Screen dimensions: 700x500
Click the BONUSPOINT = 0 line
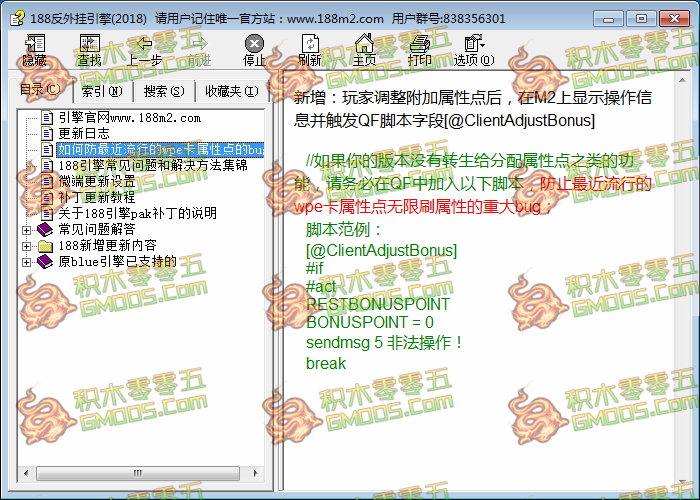click(370, 322)
